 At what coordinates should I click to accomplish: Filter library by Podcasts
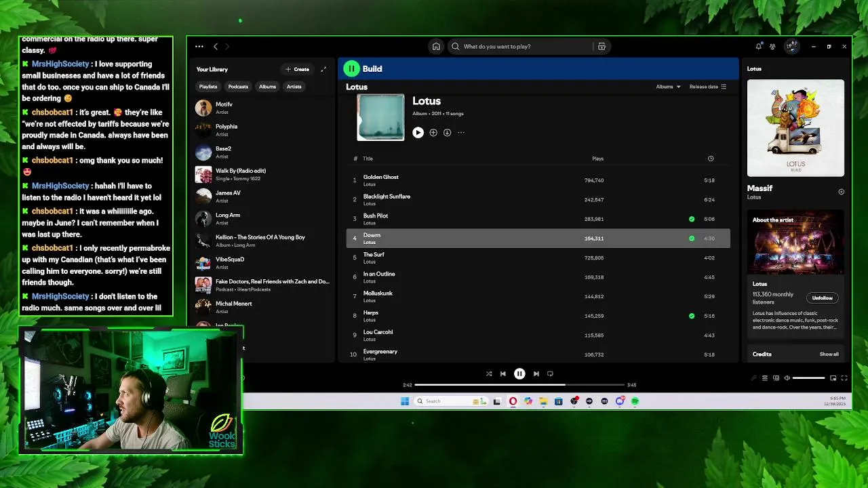click(x=238, y=87)
